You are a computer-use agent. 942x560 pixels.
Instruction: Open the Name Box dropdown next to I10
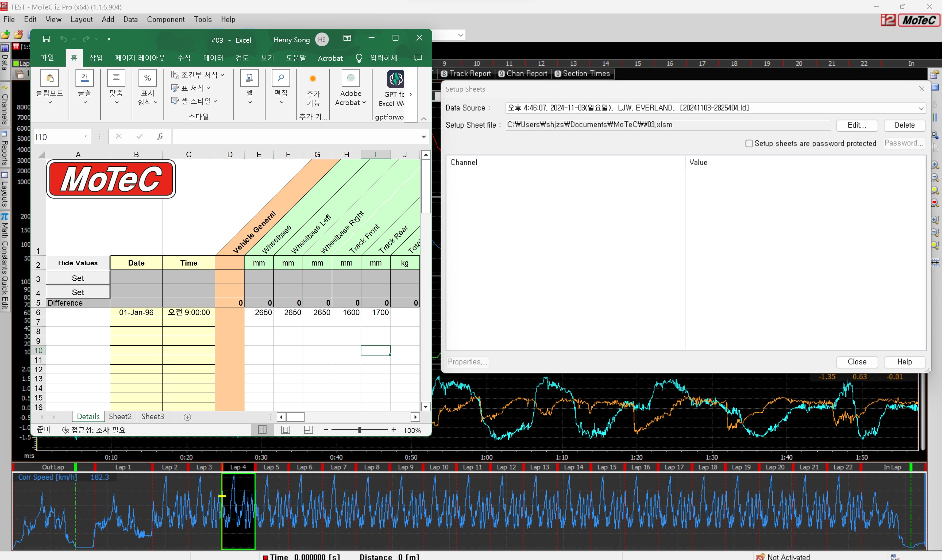(86, 136)
